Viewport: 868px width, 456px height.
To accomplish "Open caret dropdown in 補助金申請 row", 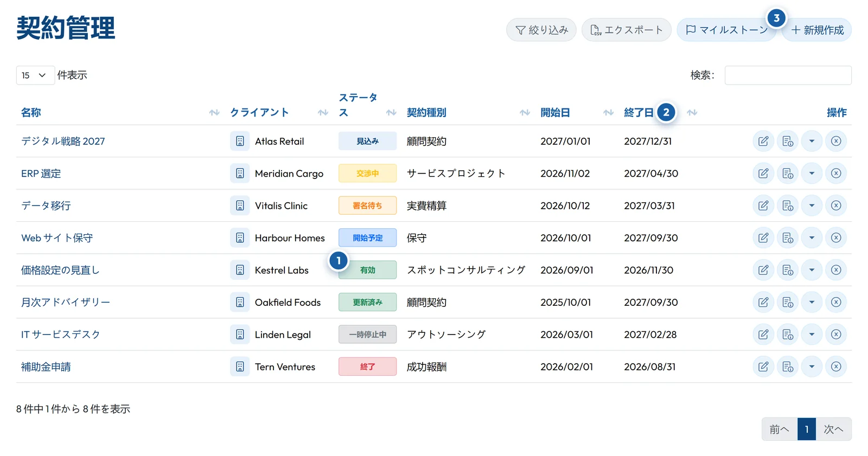I will 812,367.
